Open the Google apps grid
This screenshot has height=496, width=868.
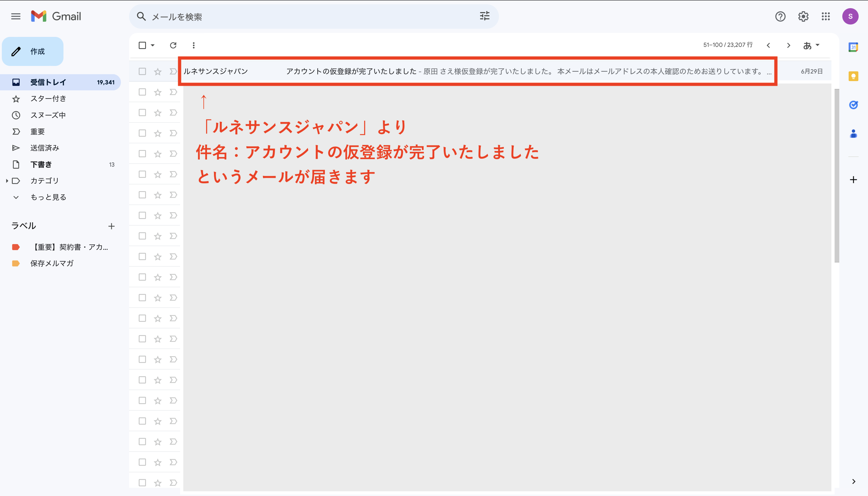(826, 16)
